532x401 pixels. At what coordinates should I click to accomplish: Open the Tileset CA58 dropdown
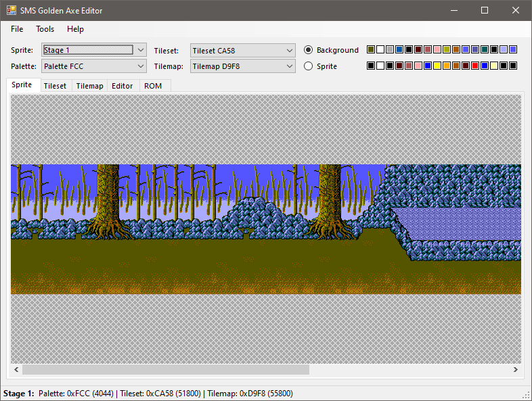[x=242, y=51]
